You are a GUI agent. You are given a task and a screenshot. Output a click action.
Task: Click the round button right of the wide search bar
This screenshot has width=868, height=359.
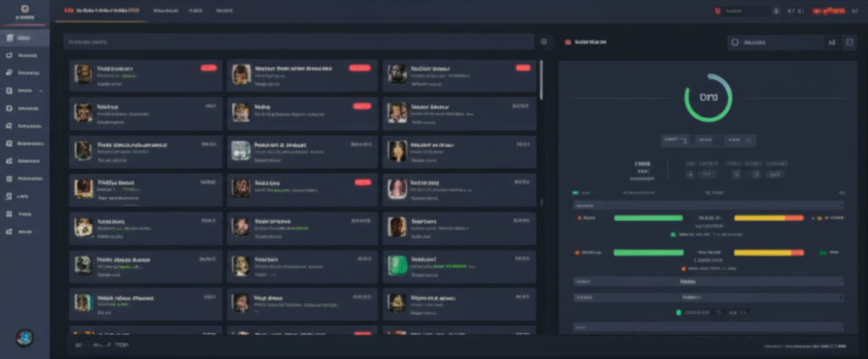(543, 42)
